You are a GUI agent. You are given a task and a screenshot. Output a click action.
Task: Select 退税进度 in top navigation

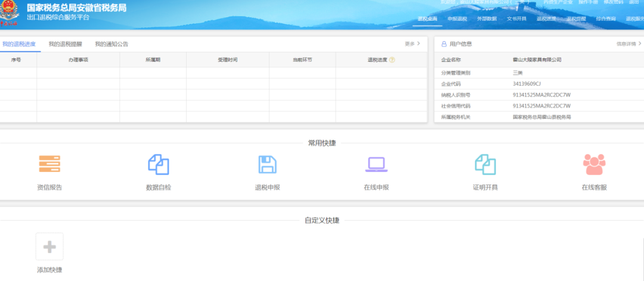[546, 19]
